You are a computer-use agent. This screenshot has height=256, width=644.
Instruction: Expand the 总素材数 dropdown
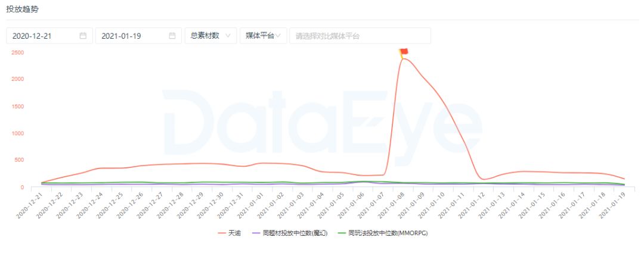pyautogui.click(x=210, y=36)
